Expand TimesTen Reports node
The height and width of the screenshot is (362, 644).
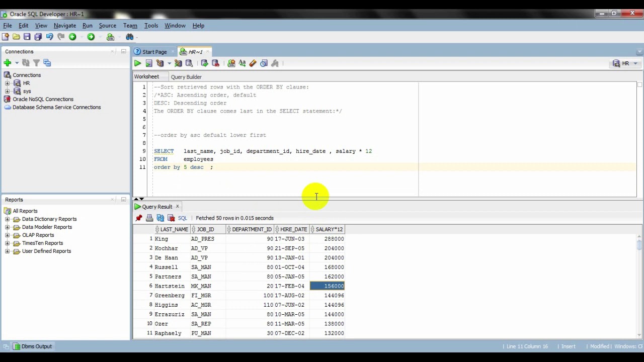(7, 243)
